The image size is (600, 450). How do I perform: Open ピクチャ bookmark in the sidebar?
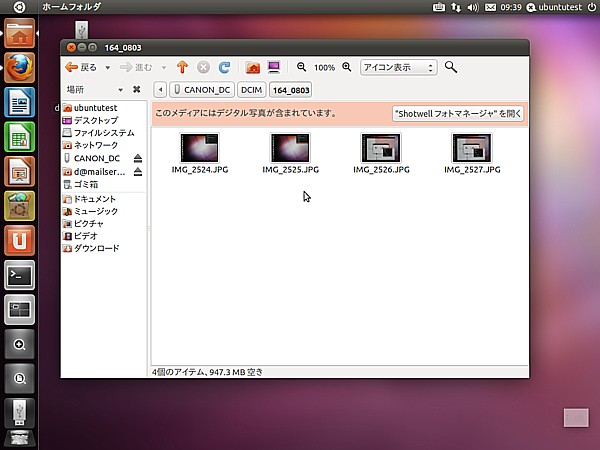[x=104, y=223]
